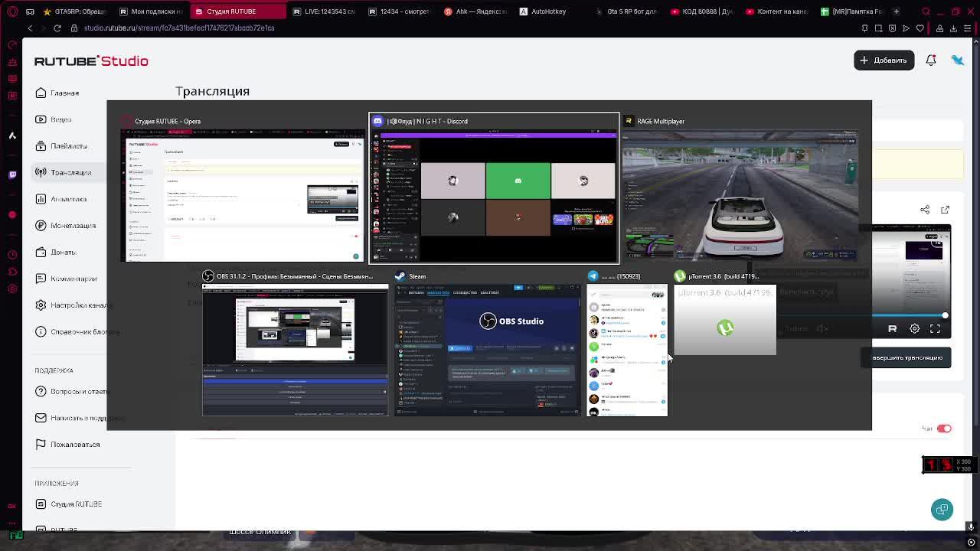The width and height of the screenshot is (980, 551).
Task: Click the RUTUBE Studio logo
Action: click(x=91, y=60)
